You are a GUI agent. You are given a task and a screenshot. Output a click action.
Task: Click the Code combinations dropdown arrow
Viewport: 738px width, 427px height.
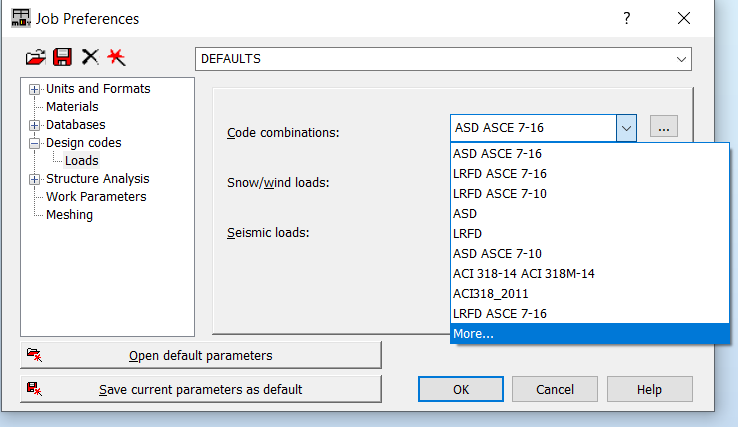coord(626,128)
